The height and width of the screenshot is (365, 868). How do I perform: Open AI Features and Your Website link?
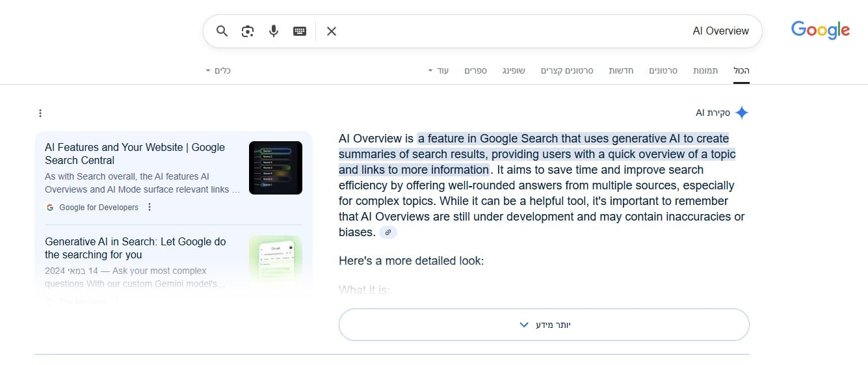(x=135, y=154)
